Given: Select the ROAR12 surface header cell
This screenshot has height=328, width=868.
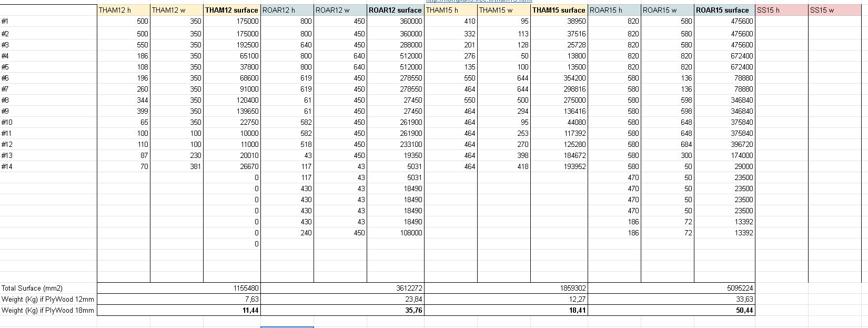Looking at the screenshot, I should click(396, 10).
